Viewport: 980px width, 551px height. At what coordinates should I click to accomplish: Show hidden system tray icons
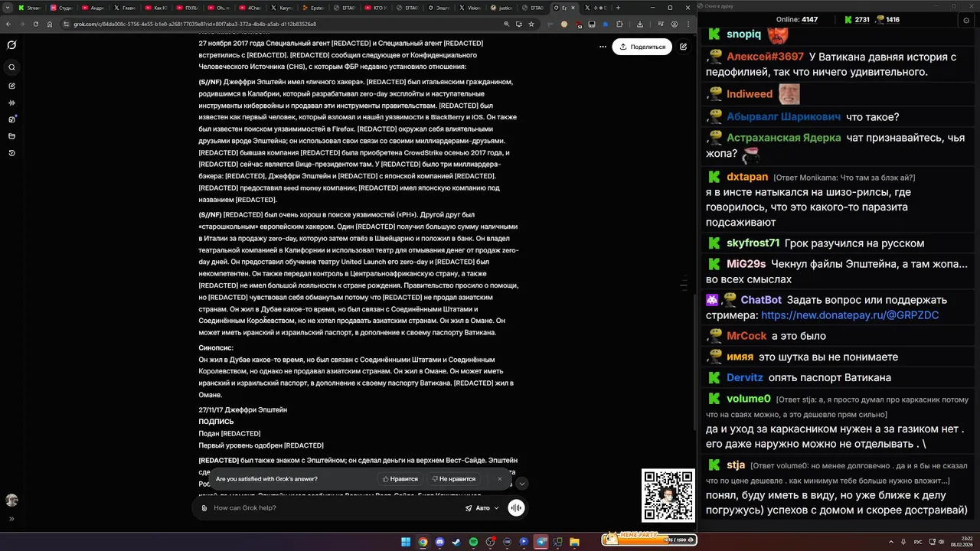click(891, 542)
